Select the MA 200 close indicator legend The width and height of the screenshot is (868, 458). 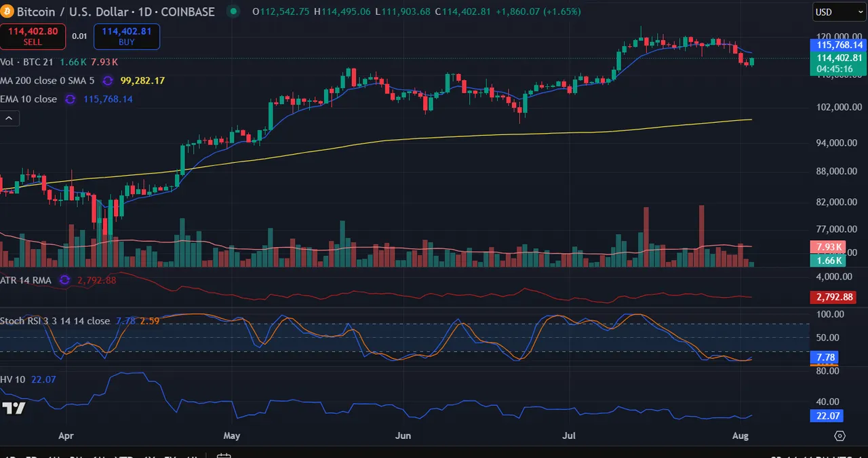click(x=47, y=80)
